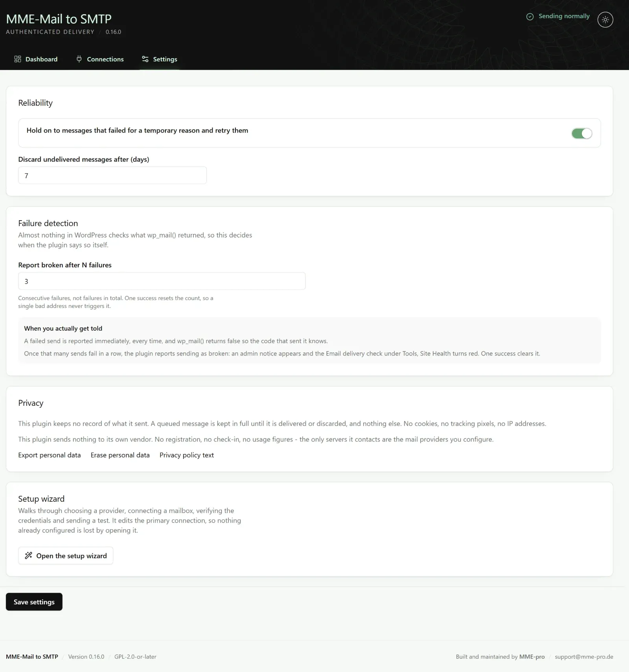The width and height of the screenshot is (629, 672).
Task: Click the When you actually get told heading
Action: [63, 328]
